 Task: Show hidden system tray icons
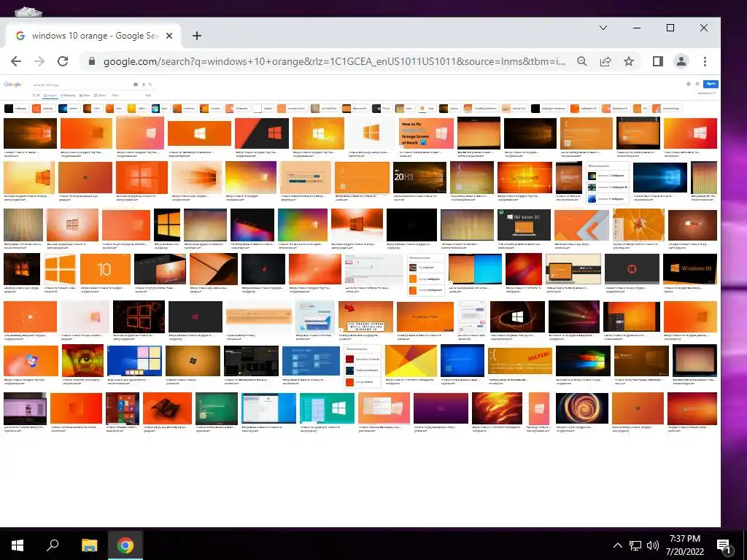point(617,545)
